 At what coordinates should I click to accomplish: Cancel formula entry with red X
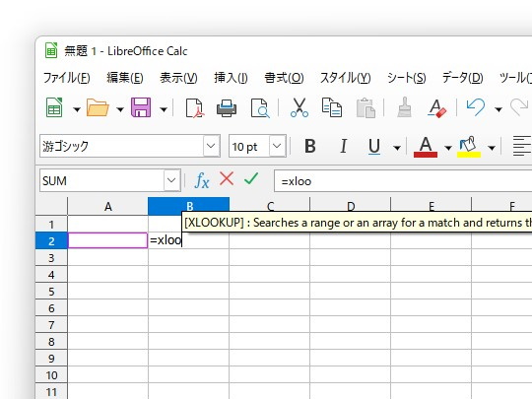[227, 178]
